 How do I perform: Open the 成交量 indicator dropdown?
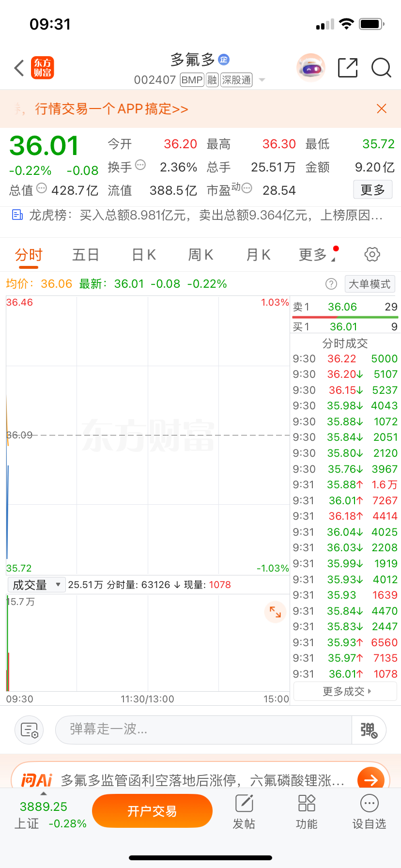coord(36,585)
